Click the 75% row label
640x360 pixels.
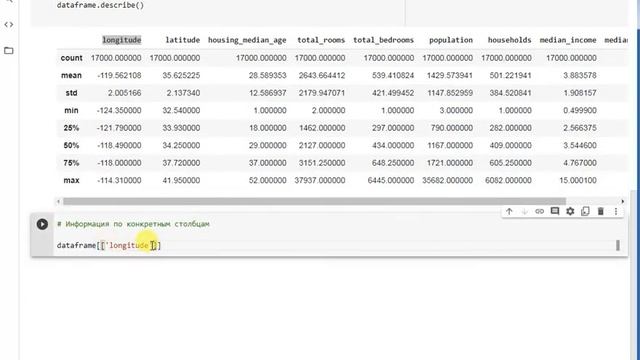(71, 163)
